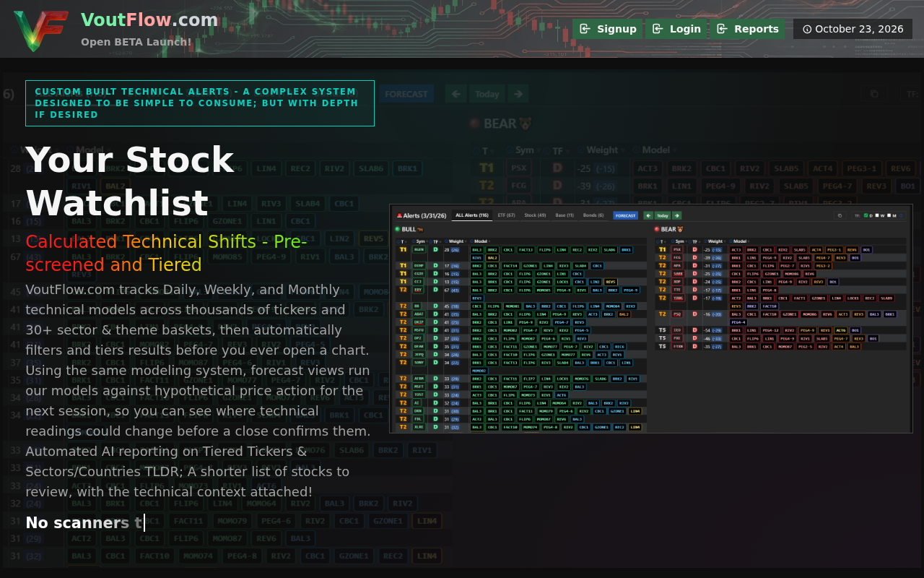Screen dimensions: 924x578
Task: Open the VoutFlow.com site title link
Action: 149,20
